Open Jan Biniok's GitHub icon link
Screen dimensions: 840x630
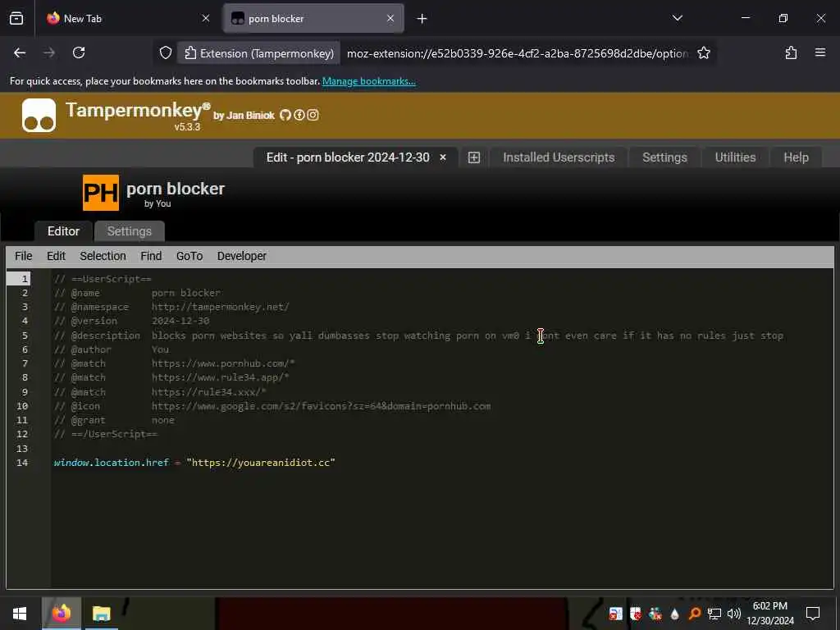[285, 115]
